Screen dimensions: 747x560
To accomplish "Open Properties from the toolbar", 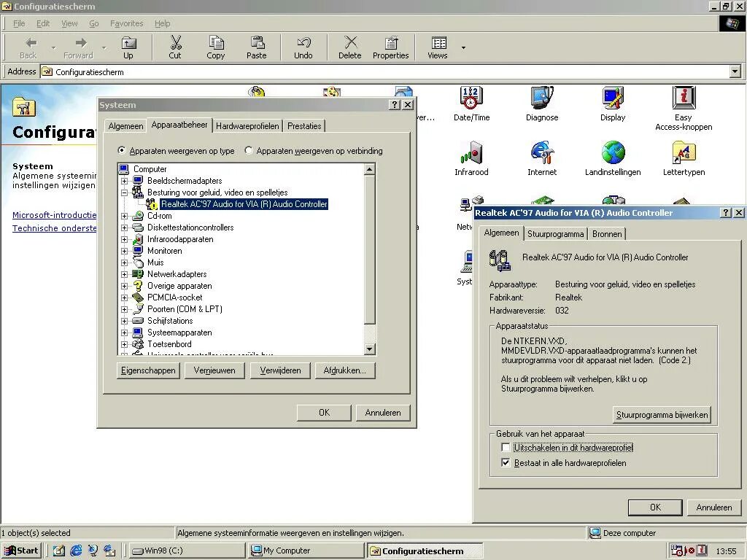I will pyautogui.click(x=391, y=47).
